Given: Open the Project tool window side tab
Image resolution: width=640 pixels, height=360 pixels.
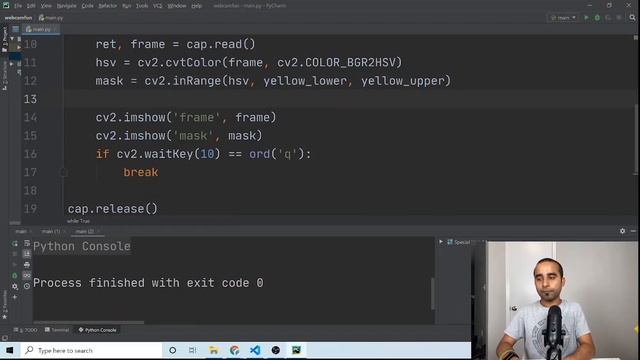Looking at the screenshot, I should (4, 40).
